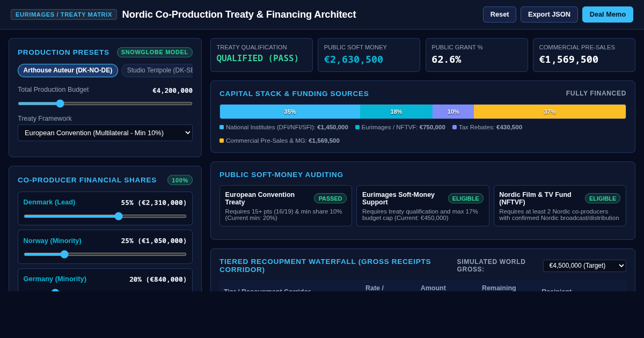Click the Germany 20% (€840,000) value

tap(158, 279)
